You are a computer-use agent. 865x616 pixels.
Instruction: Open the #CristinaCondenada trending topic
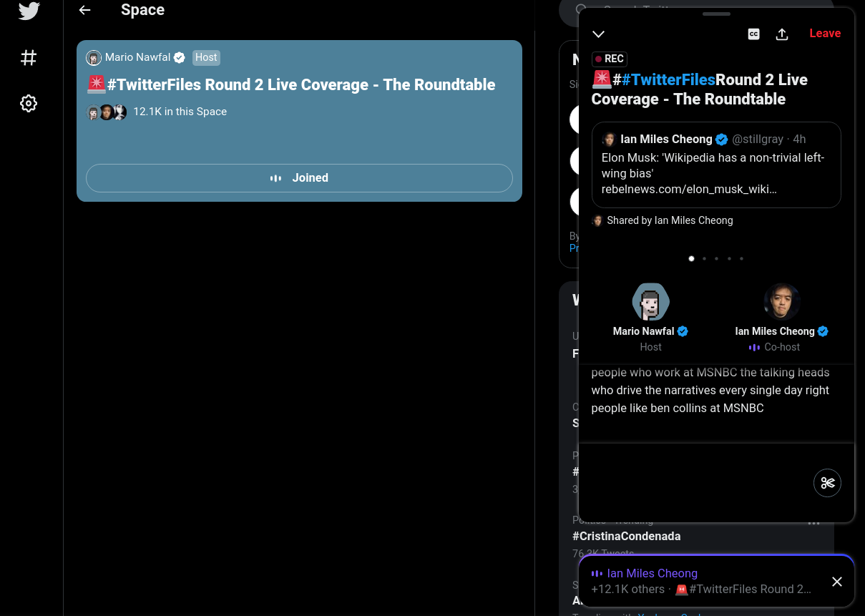pyautogui.click(x=627, y=536)
